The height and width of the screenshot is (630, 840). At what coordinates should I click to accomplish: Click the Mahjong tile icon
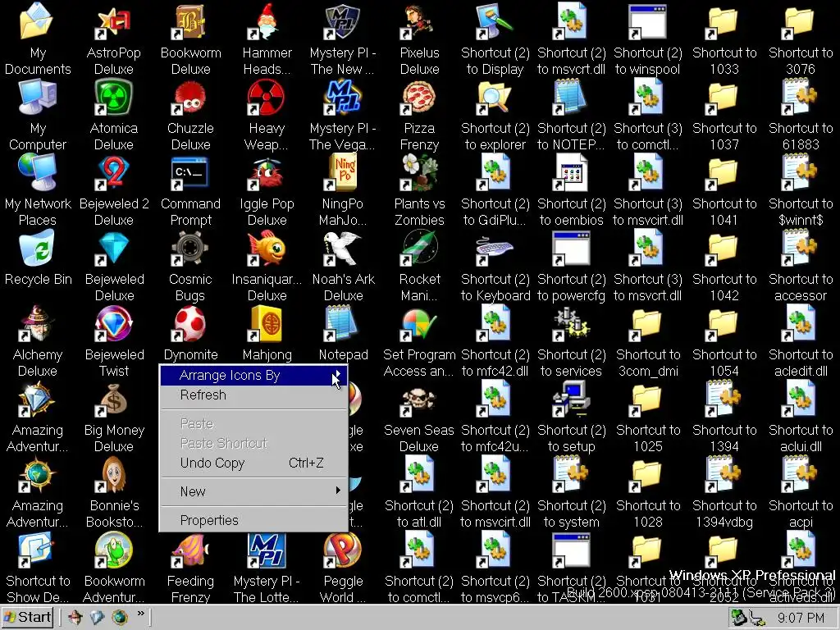click(267, 323)
